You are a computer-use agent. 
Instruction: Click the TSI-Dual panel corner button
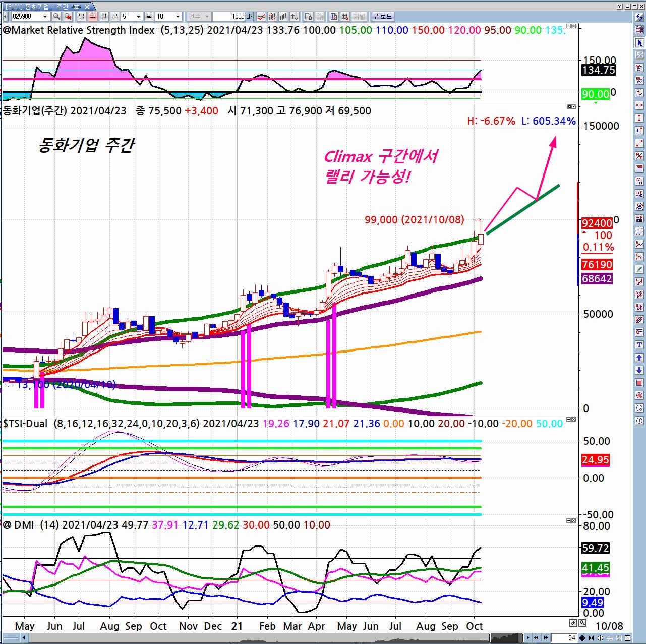click(x=571, y=419)
